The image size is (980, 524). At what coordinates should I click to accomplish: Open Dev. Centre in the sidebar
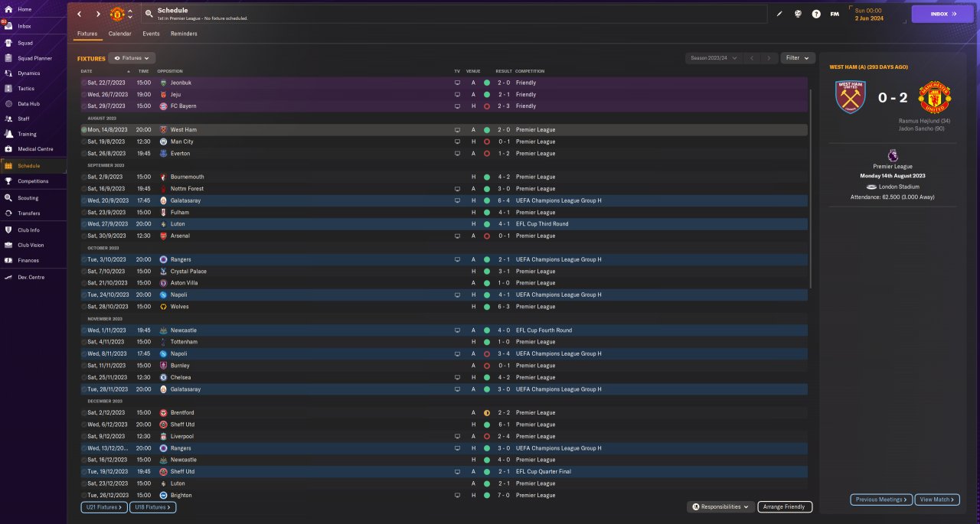click(x=33, y=277)
